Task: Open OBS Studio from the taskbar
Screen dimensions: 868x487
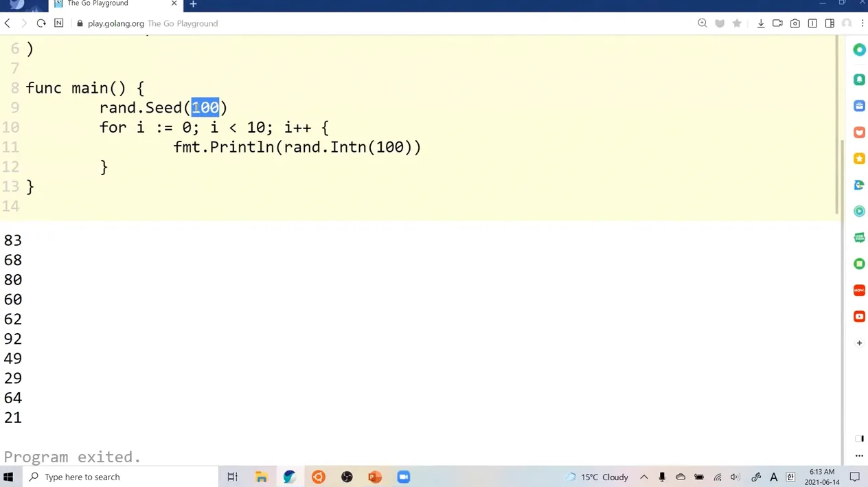Action: [347, 477]
